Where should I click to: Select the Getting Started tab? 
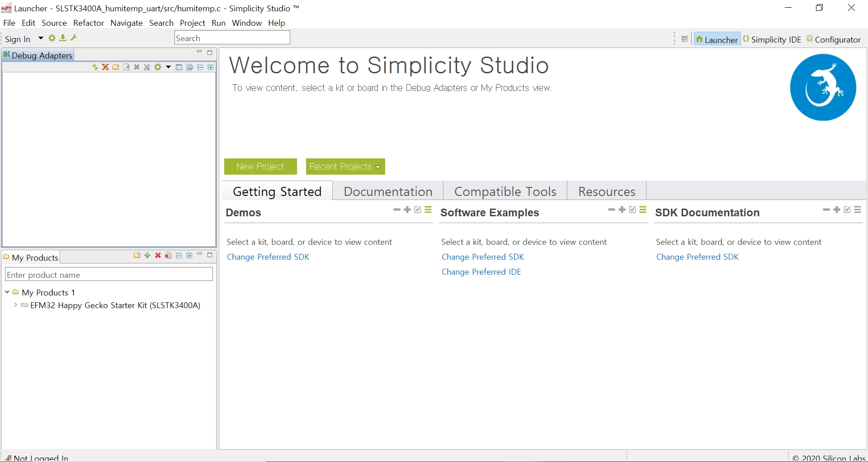pyautogui.click(x=277, y=191)
